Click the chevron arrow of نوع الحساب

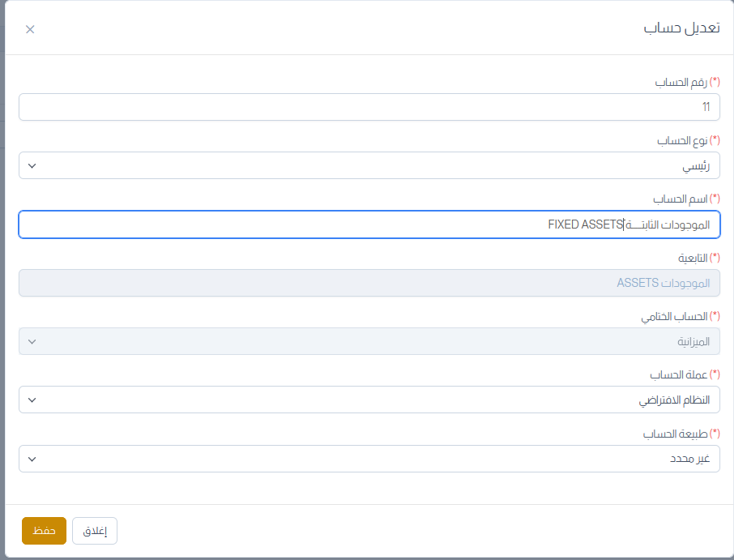32,165
